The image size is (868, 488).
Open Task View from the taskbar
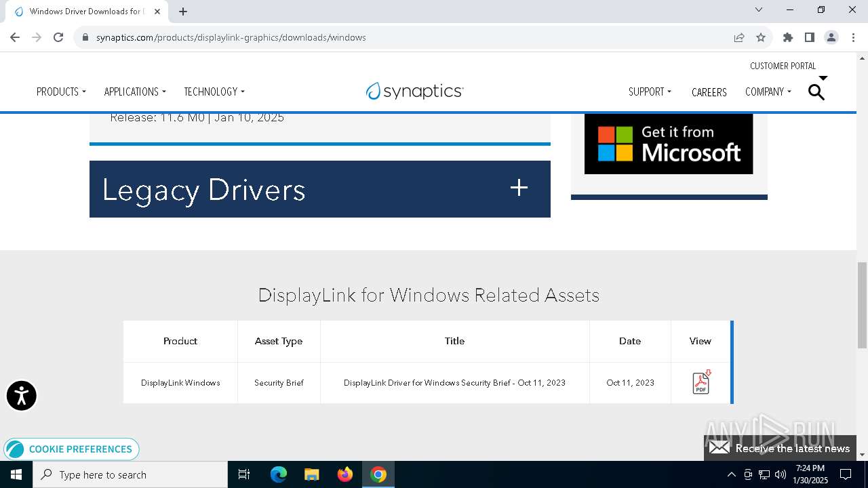tap(244, 474)
